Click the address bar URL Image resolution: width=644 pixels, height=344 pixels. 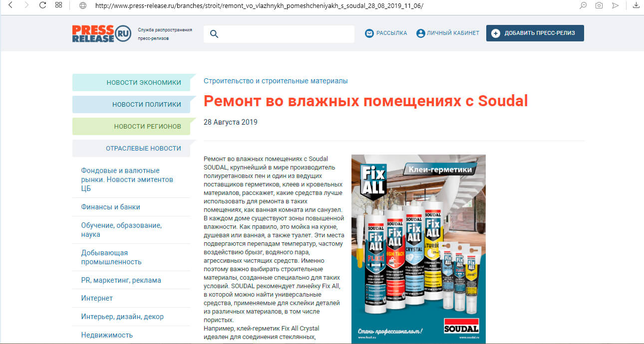click(x=259, y=5)
